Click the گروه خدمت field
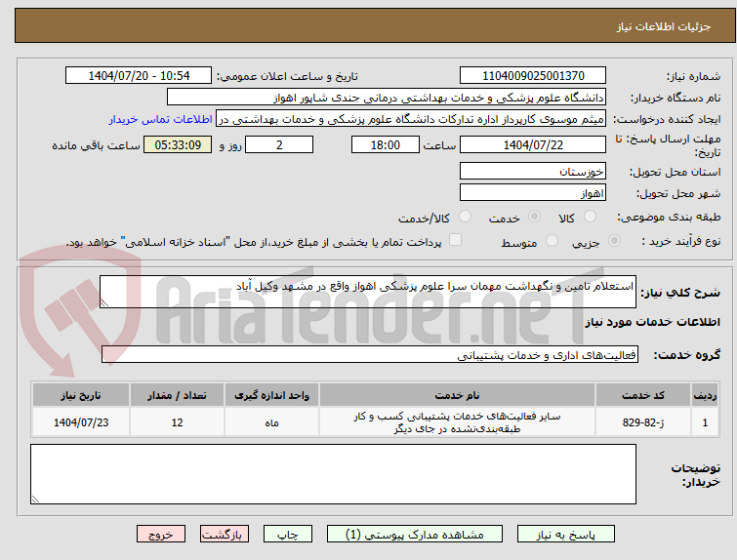 [x=370, y=354]
